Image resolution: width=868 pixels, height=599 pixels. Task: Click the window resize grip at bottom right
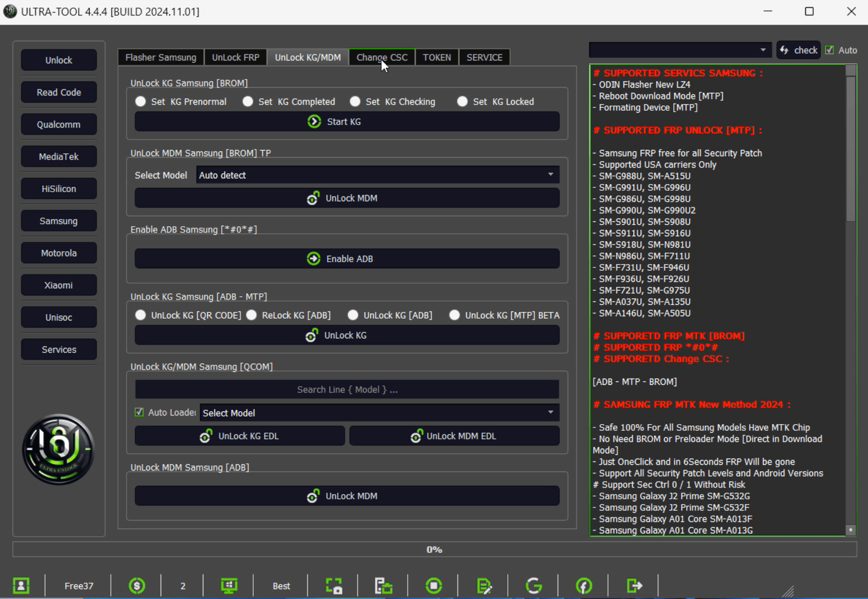click(x=788, y=591)
